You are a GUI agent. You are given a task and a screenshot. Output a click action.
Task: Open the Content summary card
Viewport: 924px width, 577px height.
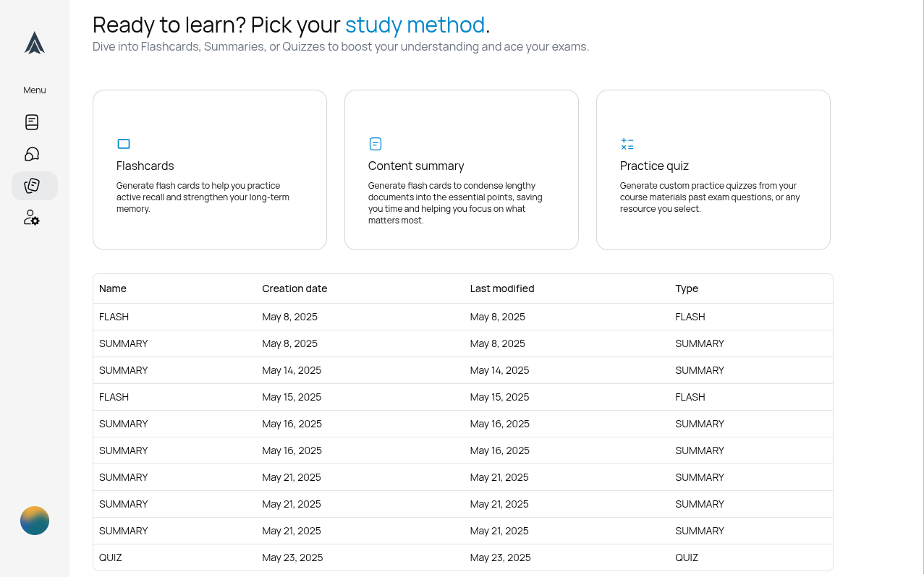[462, 170]
